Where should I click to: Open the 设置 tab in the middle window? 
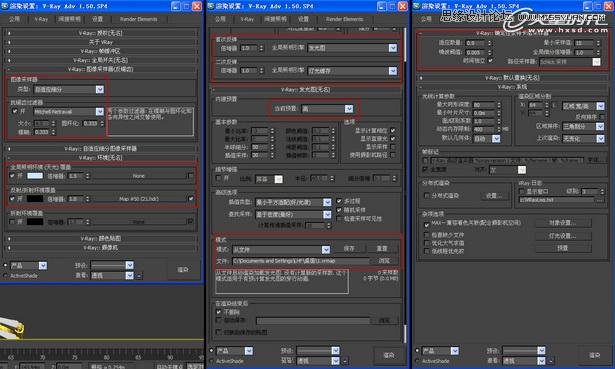coord(303,19)
